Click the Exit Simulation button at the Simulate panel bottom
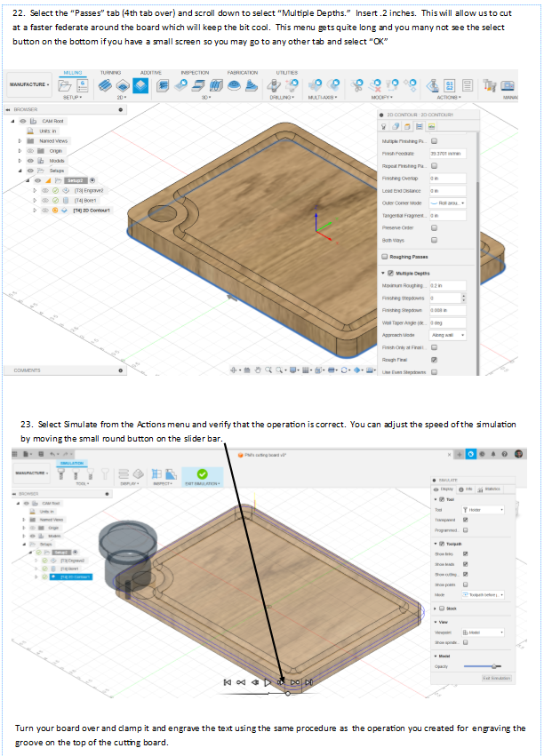 (497, 678)
